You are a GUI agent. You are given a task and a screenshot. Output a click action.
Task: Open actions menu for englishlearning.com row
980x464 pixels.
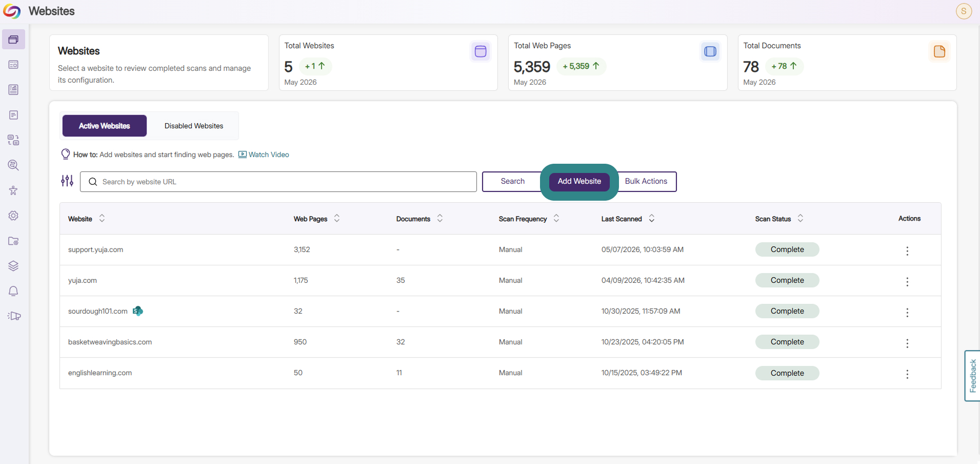tap(907, 374)
